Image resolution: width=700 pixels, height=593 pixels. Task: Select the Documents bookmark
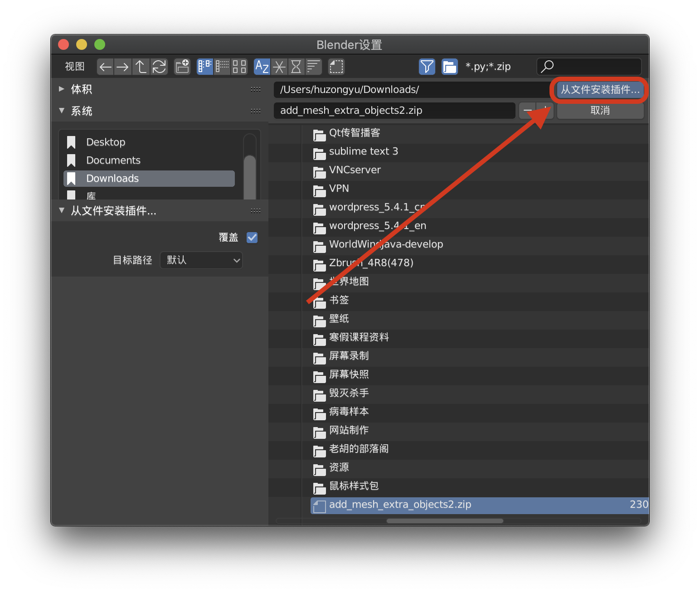click(149, 160)
